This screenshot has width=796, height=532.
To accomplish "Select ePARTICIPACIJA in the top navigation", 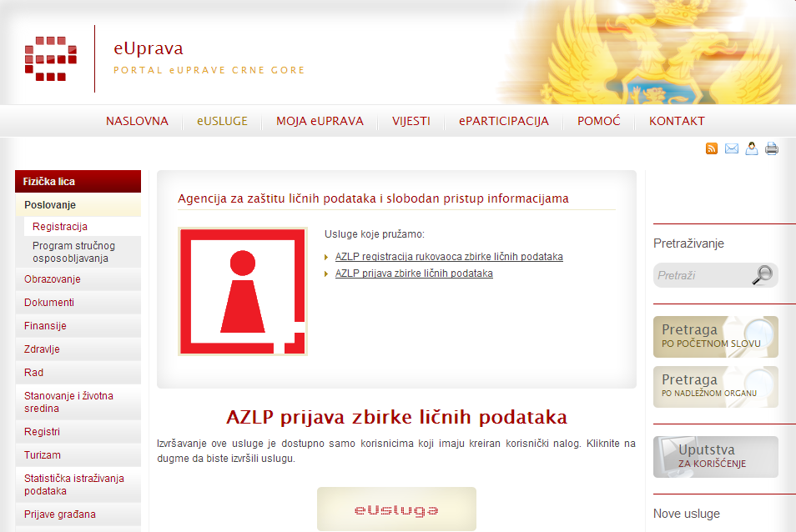I will point(504,121).
